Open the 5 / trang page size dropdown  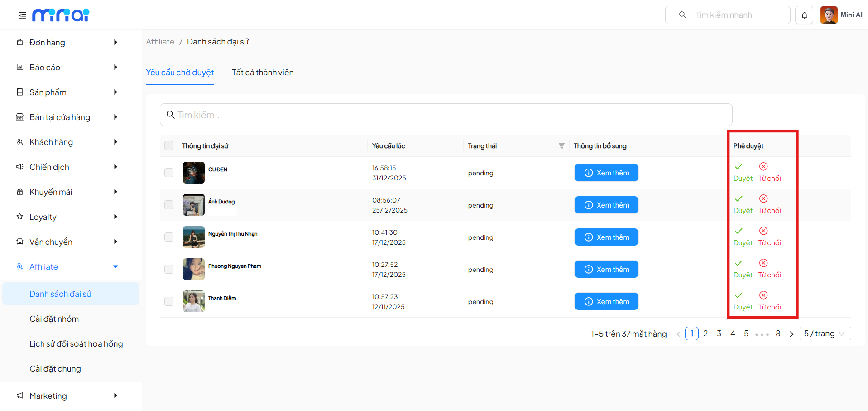825,334
